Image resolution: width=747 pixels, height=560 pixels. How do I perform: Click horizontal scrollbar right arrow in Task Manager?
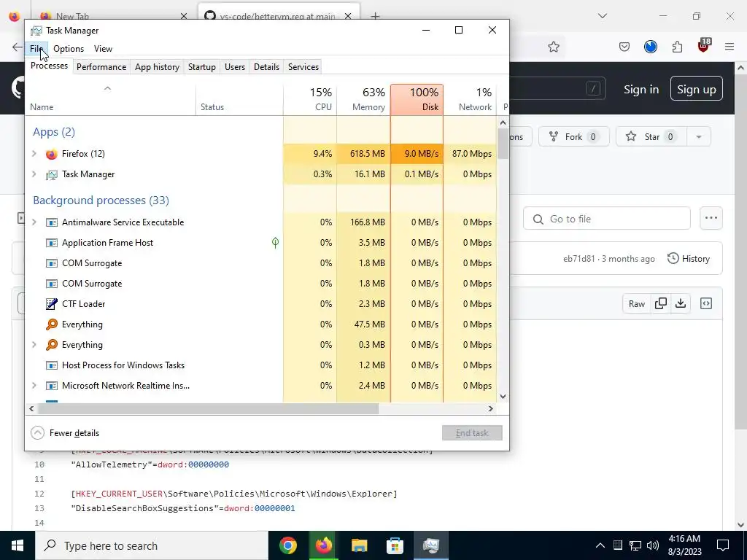coord(491,408)
